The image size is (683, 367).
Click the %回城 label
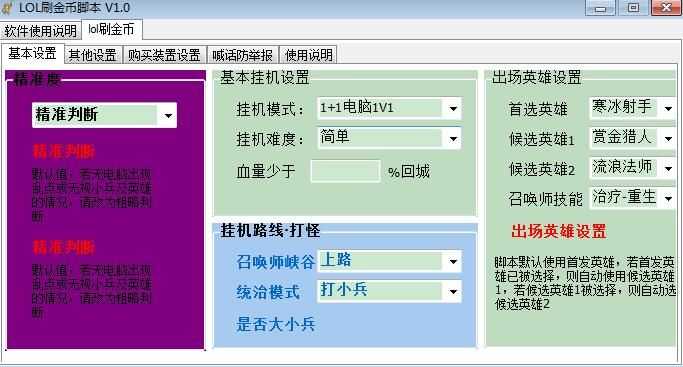(409, 172)
